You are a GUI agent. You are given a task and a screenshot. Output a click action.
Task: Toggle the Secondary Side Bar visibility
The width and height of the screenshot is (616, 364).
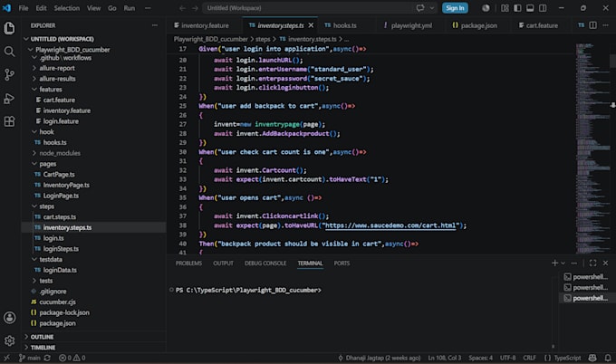pyautogui.click(x=543, y=8)
